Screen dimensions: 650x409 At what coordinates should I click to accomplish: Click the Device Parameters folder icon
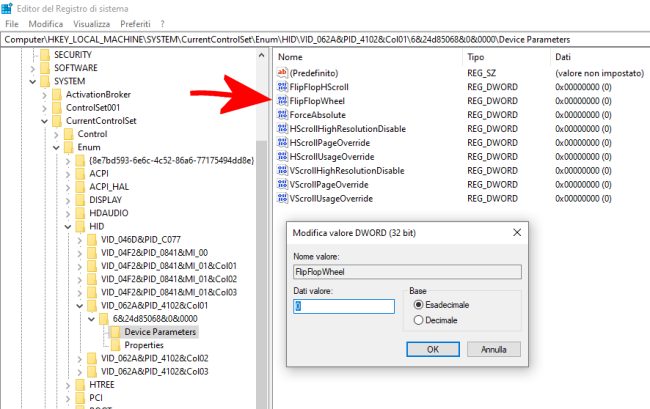click(116, 332)
